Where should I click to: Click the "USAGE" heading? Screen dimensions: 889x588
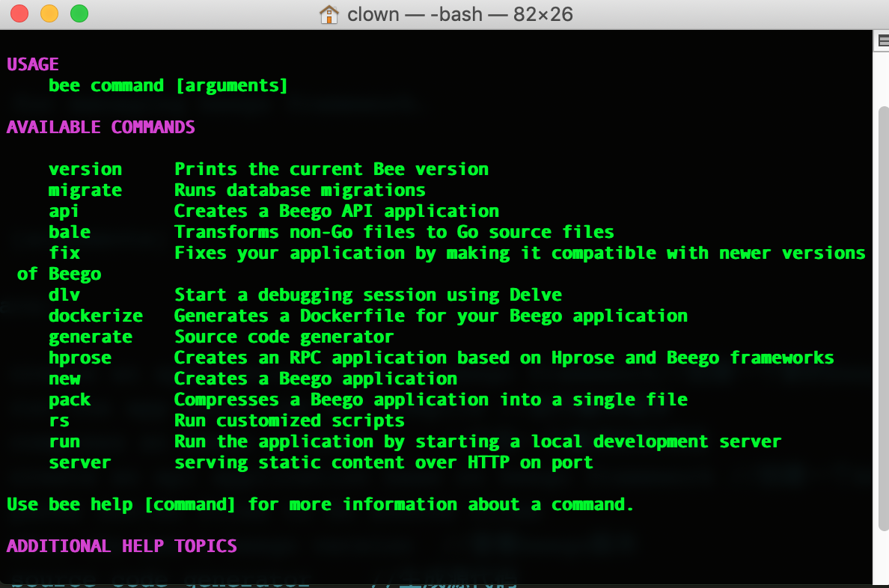pos(33,64)
